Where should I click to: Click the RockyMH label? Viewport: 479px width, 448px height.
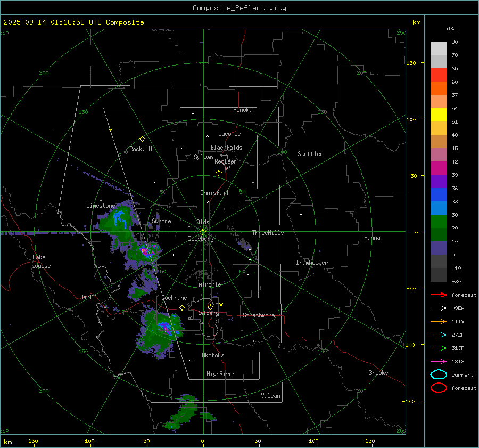[141, 149]
